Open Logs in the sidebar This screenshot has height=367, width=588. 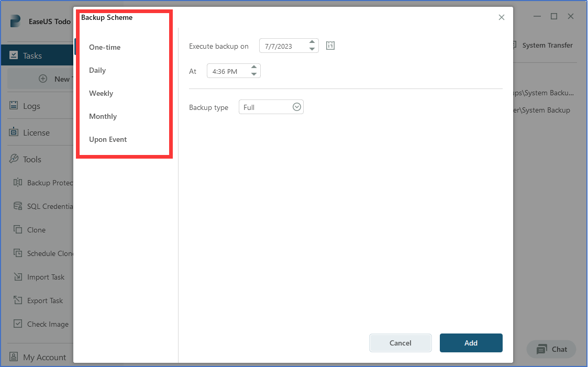tap(31, 106)
